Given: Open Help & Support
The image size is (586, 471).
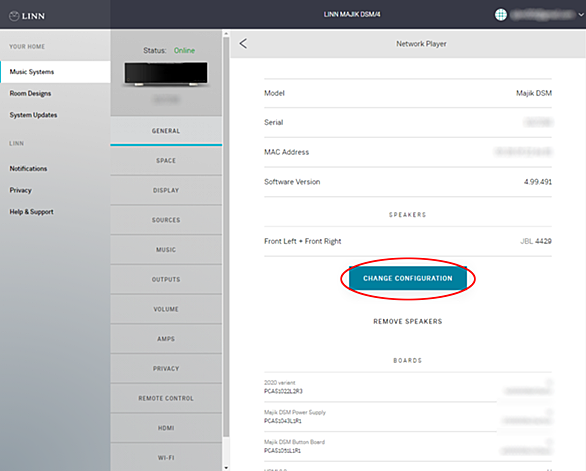Looking at the screenshot, I should tap(31, 212).
